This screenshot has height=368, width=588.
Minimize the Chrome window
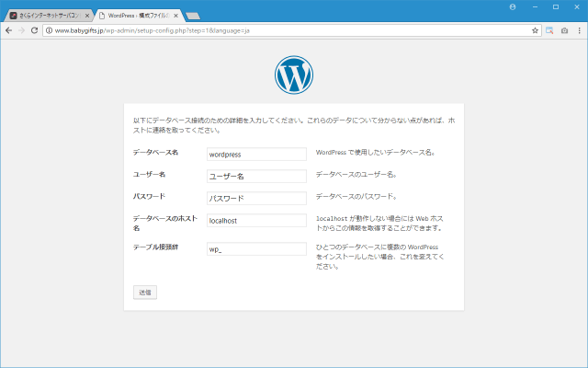[535, 7]
